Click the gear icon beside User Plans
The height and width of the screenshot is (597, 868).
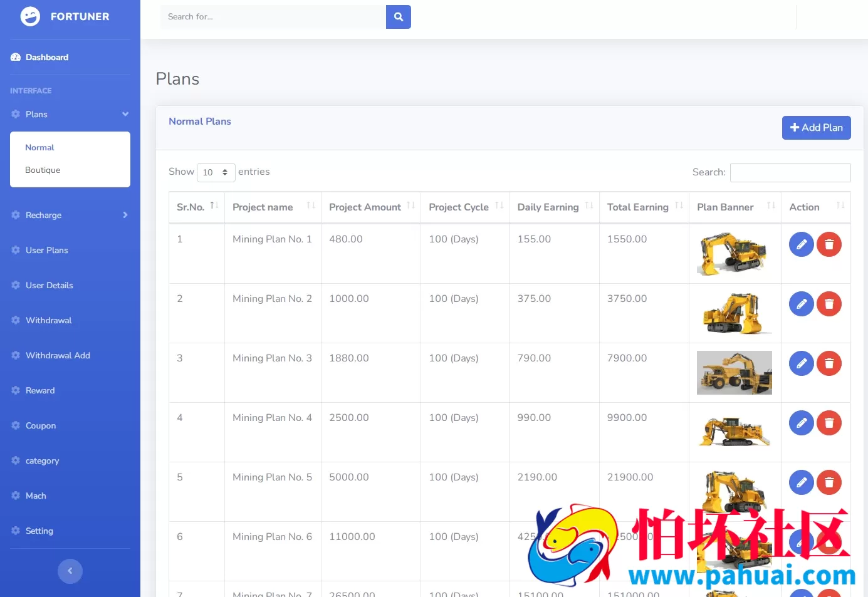point(16,250)
